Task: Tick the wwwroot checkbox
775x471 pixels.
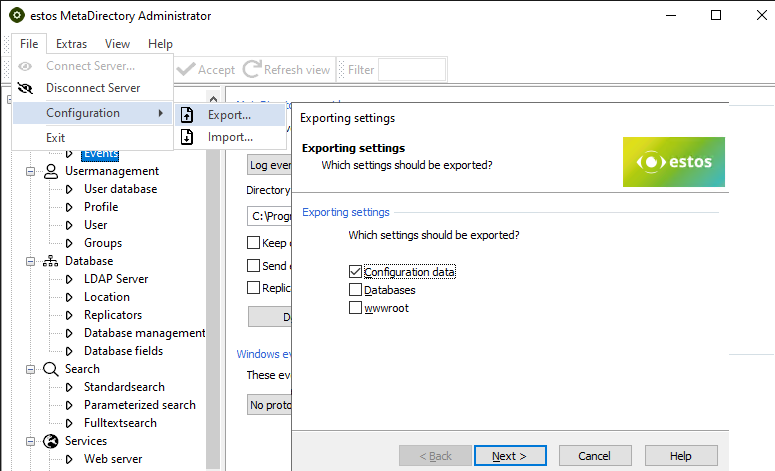Action: click(x=356, y=308)
